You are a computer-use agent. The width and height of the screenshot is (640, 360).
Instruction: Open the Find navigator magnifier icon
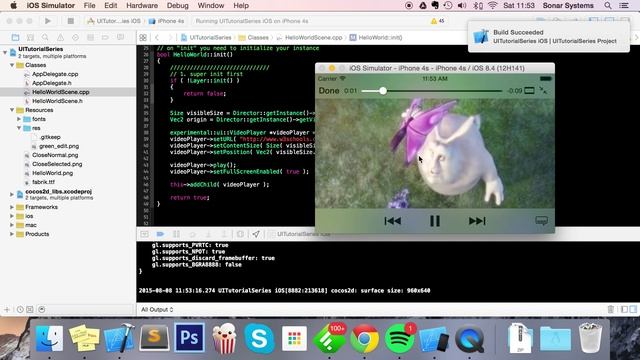click(x=45, y=38)
